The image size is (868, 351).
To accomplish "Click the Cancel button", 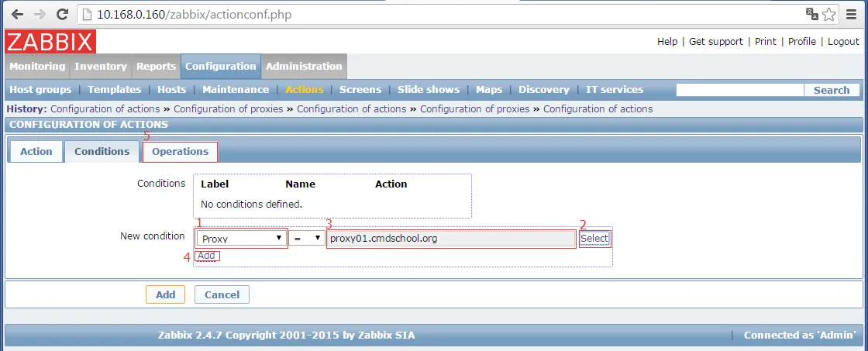I will pos(222,294).
